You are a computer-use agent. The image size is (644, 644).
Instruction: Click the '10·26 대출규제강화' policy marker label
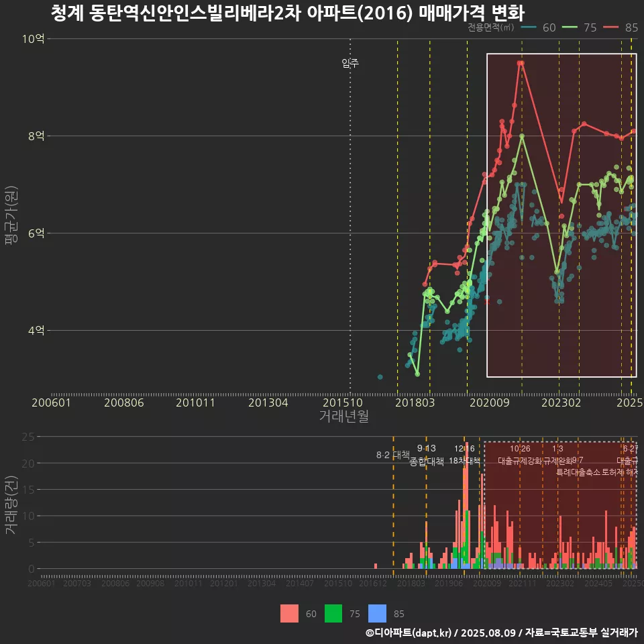point(521,455)
